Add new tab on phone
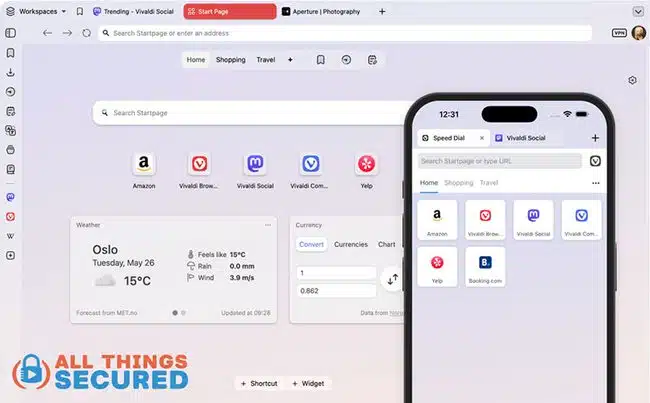 pyautogui.click(x=595, y=138)
